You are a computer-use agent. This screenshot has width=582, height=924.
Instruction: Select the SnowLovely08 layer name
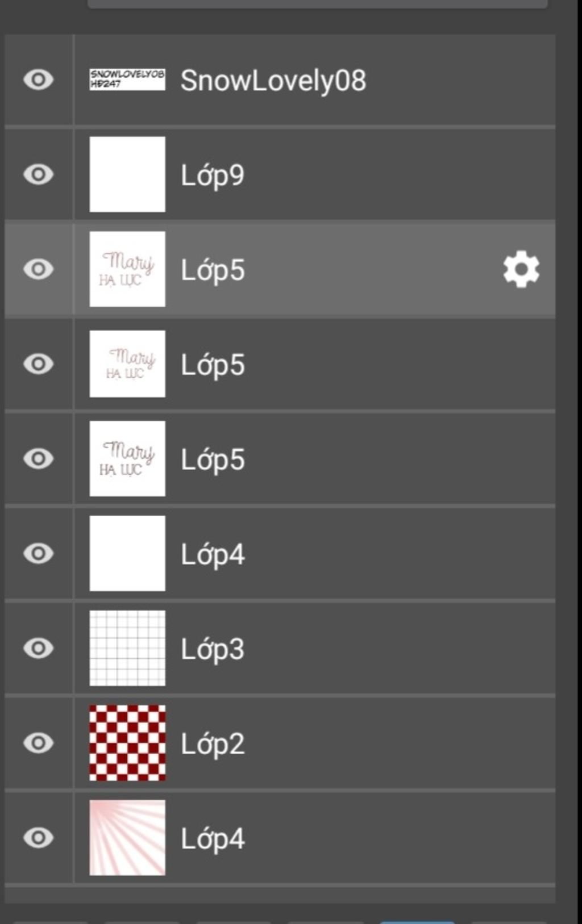point(273,81)
